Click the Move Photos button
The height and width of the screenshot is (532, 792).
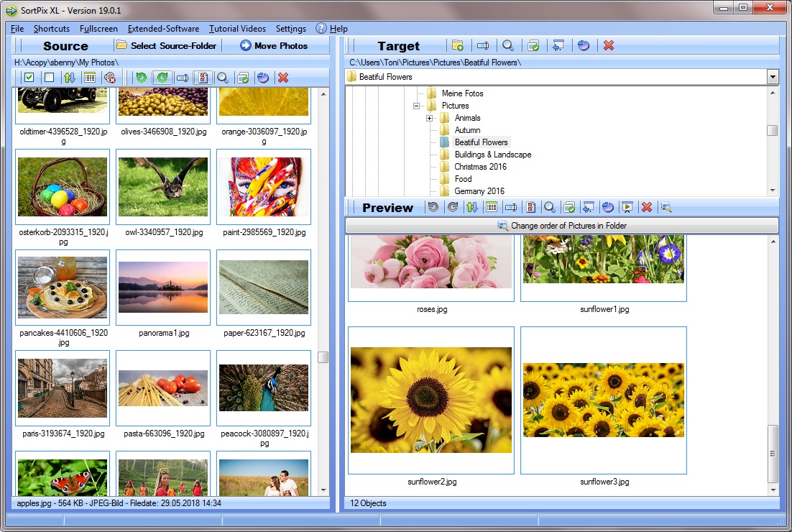click(274, 45)
